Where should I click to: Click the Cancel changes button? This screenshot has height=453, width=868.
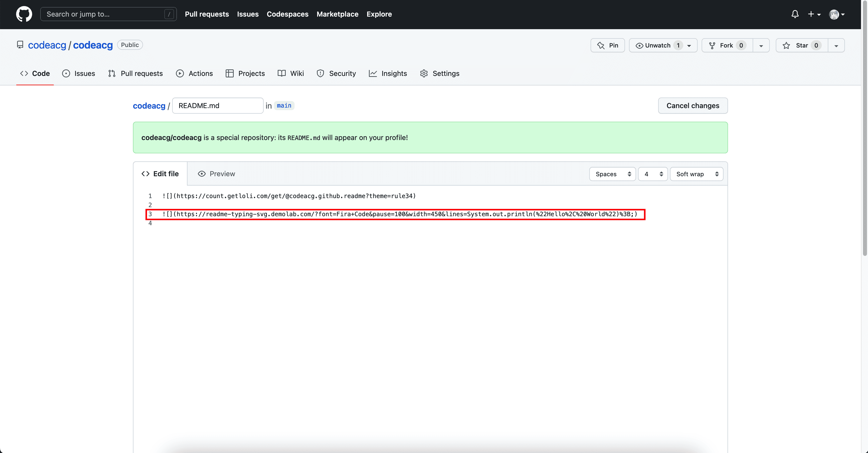coord(693,106)
